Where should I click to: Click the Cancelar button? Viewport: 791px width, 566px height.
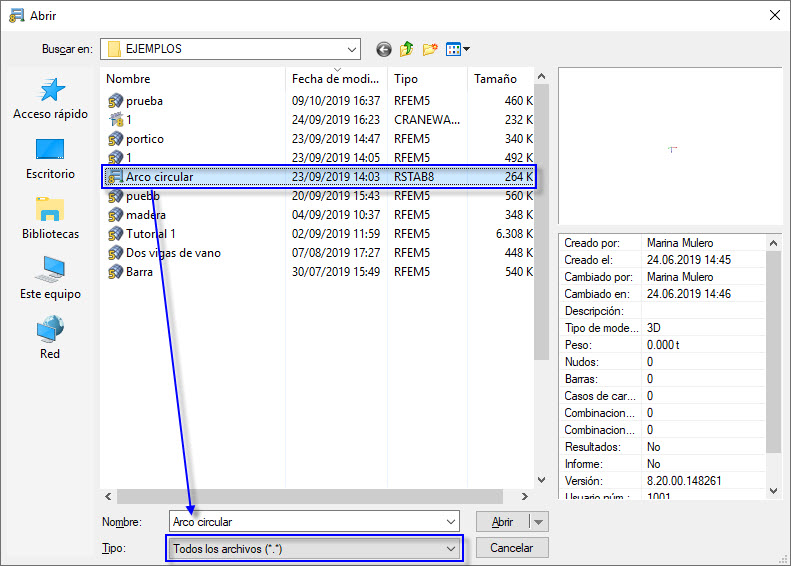click(x=512, y=548)
